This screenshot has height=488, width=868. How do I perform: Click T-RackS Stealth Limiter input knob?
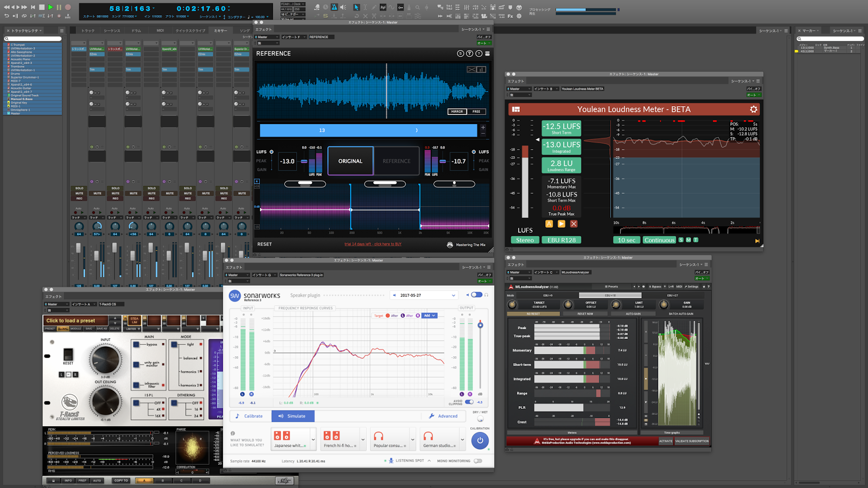tap(105, 358)
